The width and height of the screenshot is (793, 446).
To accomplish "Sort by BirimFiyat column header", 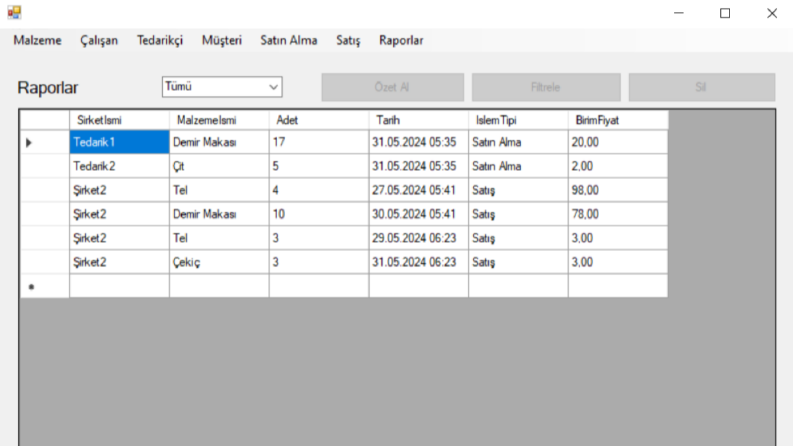I will (618, 120).
